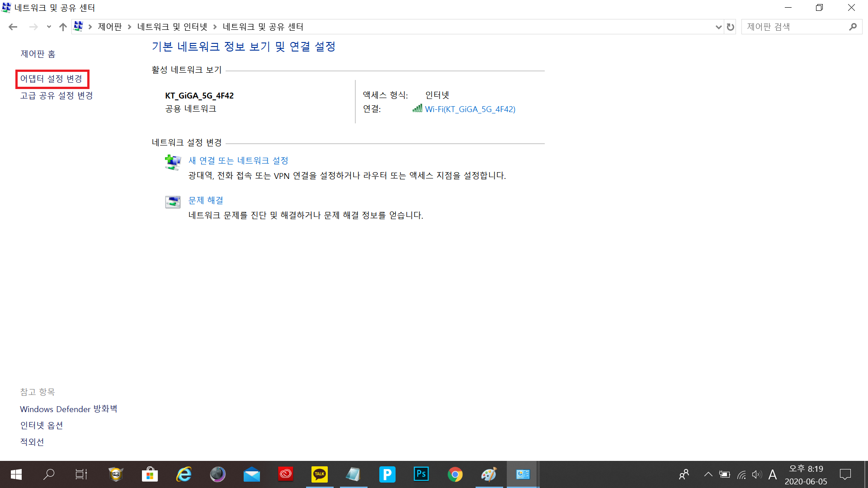Open 적외선 link
The image size is (868, 488).
[32, 442]
